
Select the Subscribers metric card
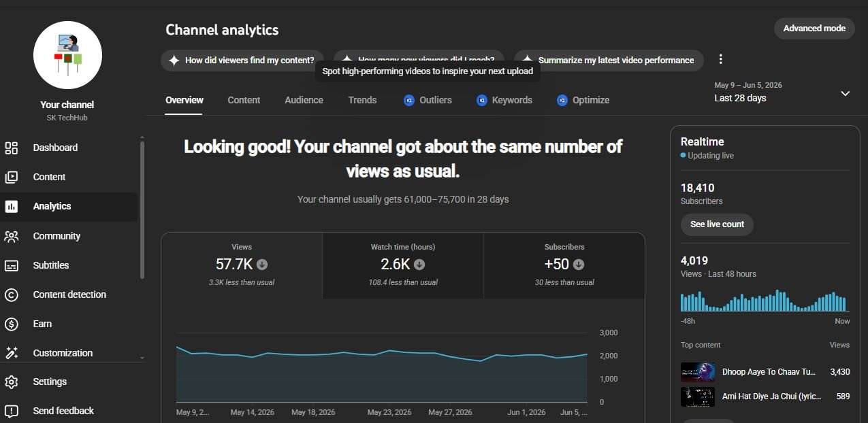pyautogui.click(x=564, y=265)
